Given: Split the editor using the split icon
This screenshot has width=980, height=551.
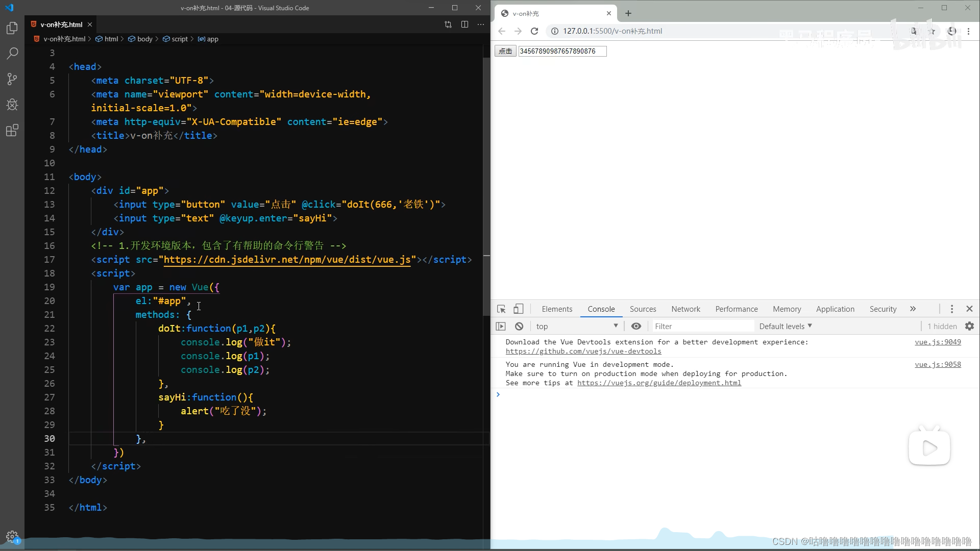Looking at the screenshot, I should (x=464, y=24).
